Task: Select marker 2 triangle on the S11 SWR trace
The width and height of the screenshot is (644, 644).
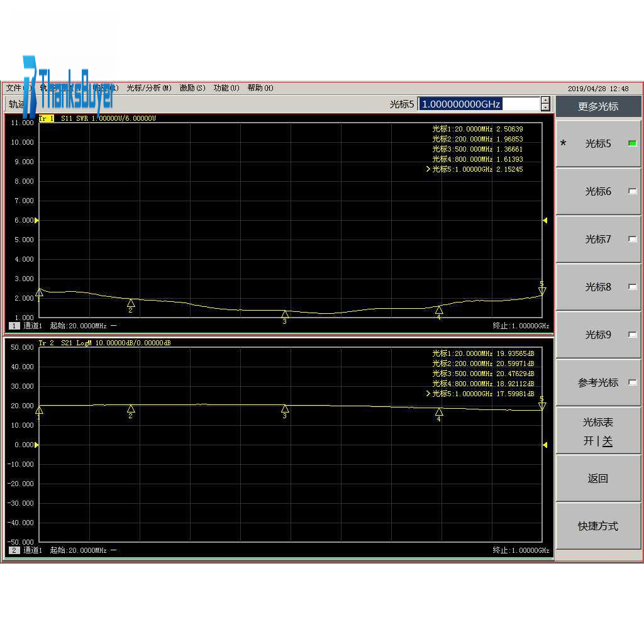Action: pos(131,303)
